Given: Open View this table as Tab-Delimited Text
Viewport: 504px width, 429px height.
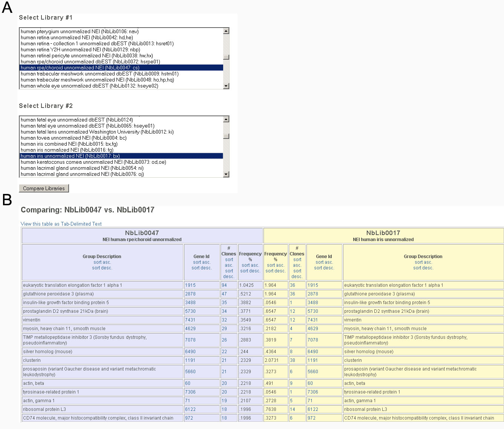Looking at the screenshot, I should [61, 224].
